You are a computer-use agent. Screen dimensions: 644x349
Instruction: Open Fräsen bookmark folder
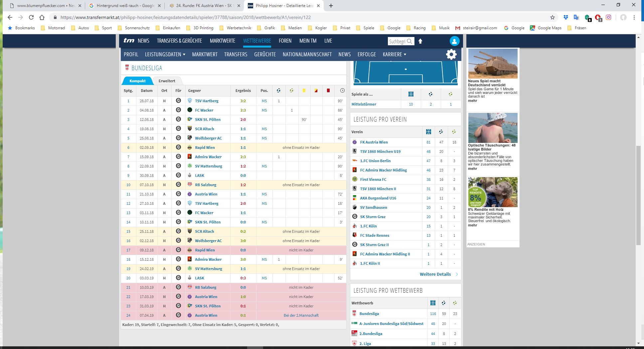click(x=577, y=28)
